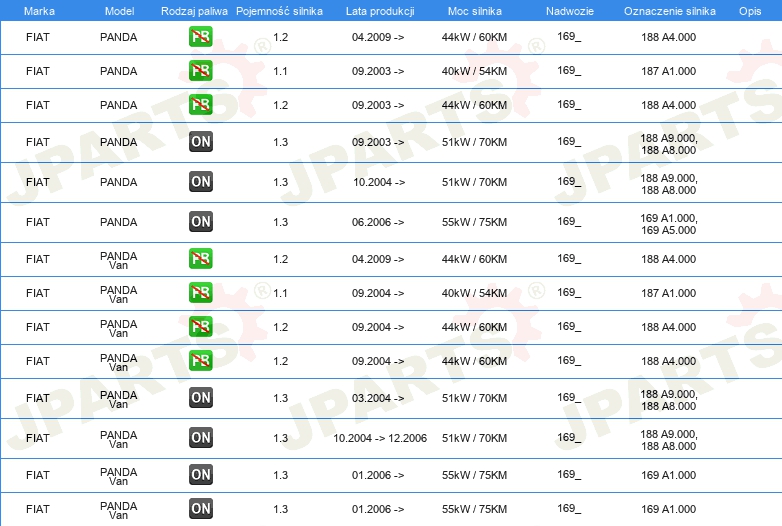Click the Model column header
This screenshot has width=782, height=526.
click(x=119, y=11)
